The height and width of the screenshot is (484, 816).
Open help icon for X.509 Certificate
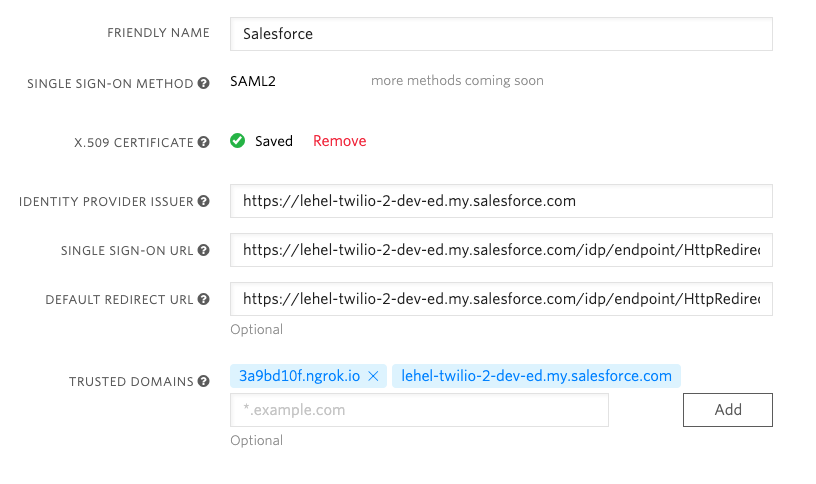203,142
